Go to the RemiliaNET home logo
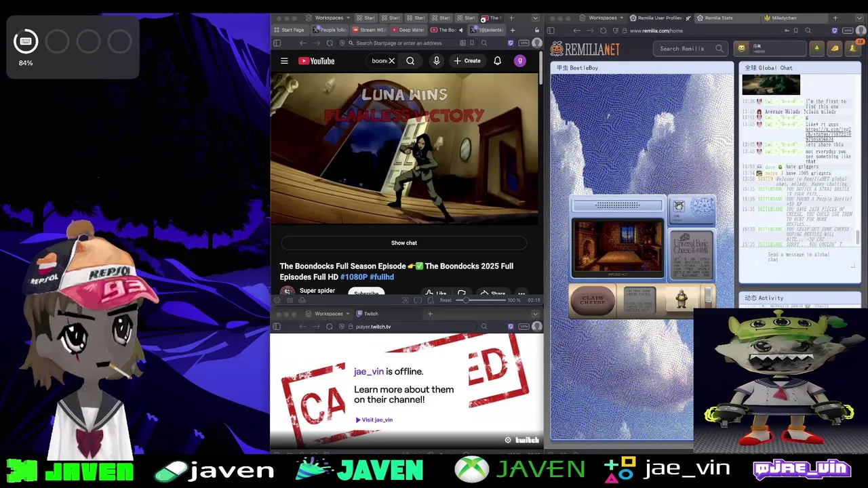 (585, 49)
